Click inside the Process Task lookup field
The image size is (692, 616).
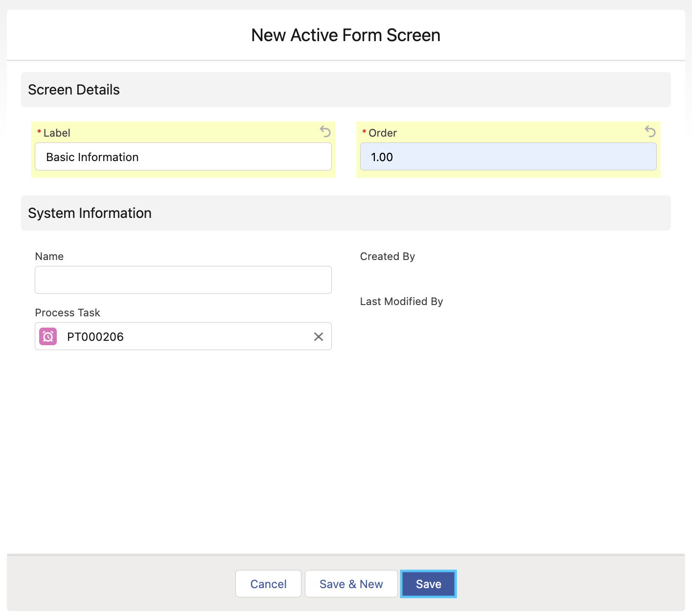196,336
